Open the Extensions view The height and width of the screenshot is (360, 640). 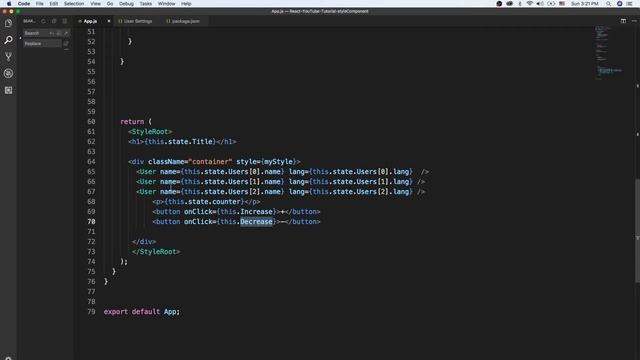(x=8, y=90)
